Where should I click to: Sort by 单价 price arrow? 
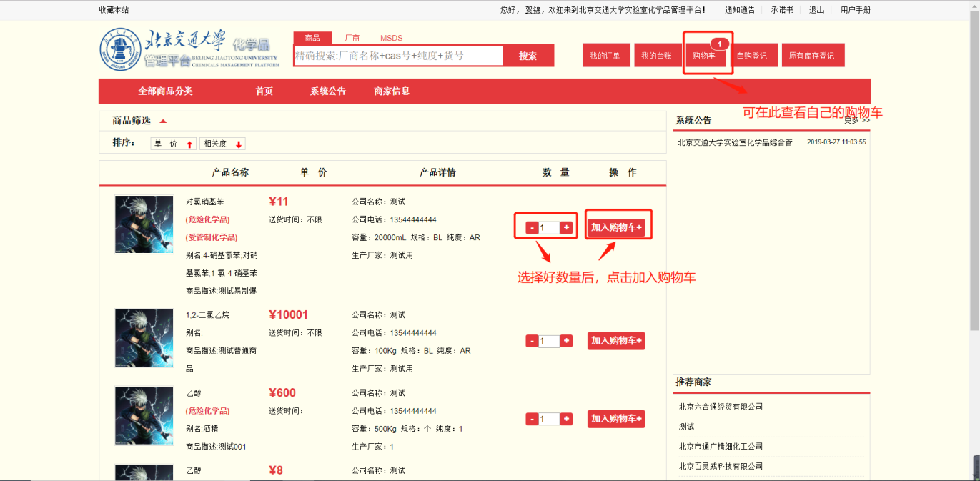(174, 144)
